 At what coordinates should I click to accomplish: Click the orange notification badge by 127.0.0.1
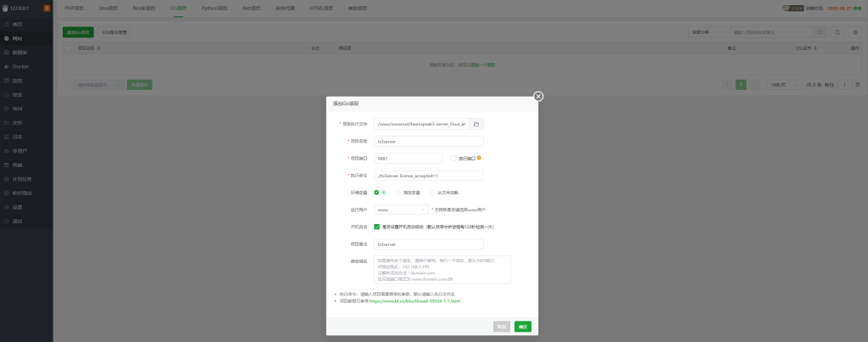(46, 8)
